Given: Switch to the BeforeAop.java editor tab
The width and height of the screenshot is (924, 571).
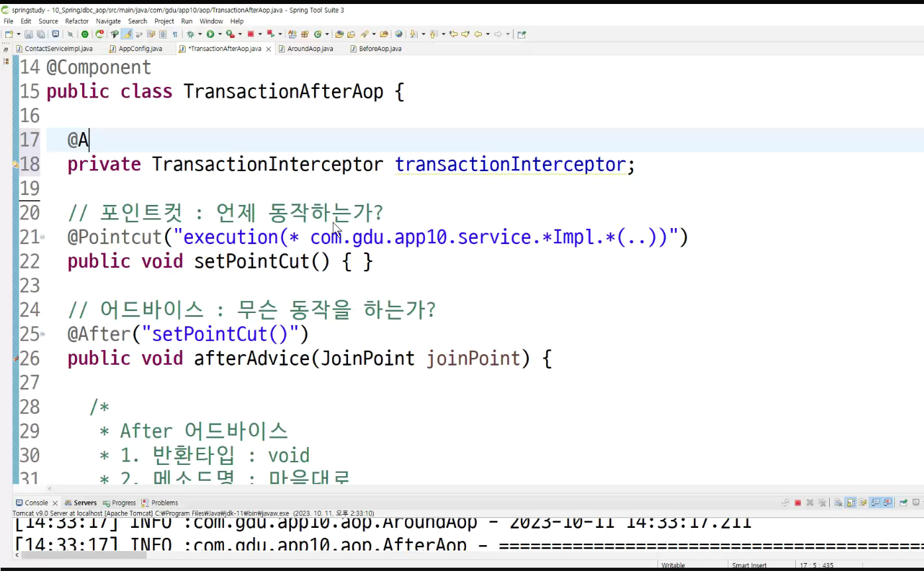Looking at the screenshot, I should coord(375,49).
